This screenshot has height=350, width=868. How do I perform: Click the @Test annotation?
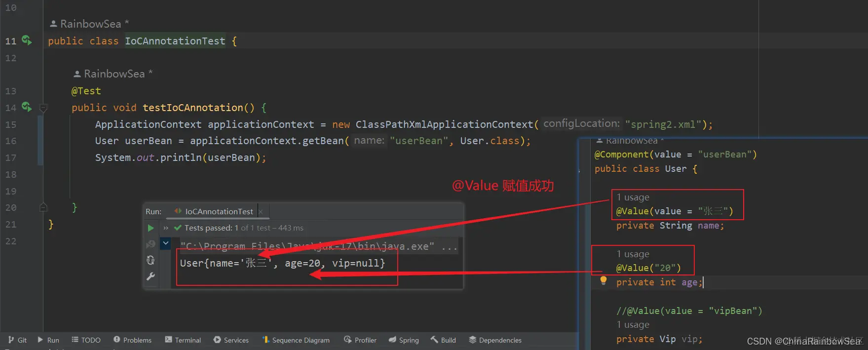point(86,91)
